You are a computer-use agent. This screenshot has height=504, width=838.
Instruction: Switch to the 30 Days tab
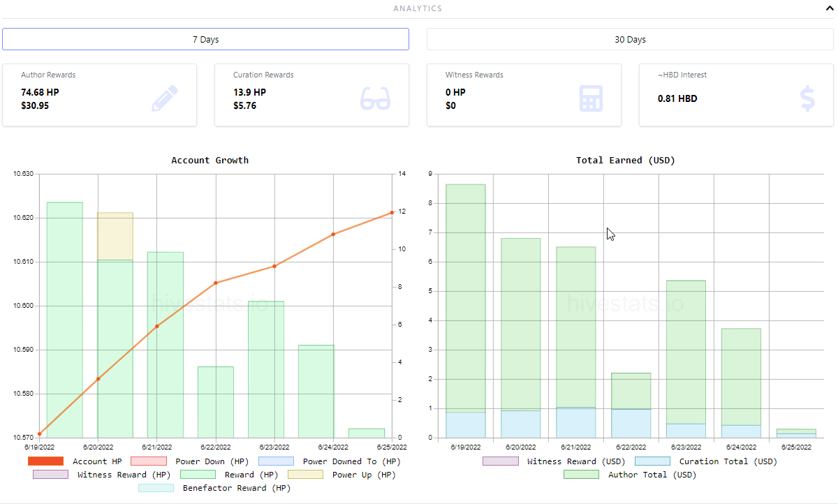point(630,39)
